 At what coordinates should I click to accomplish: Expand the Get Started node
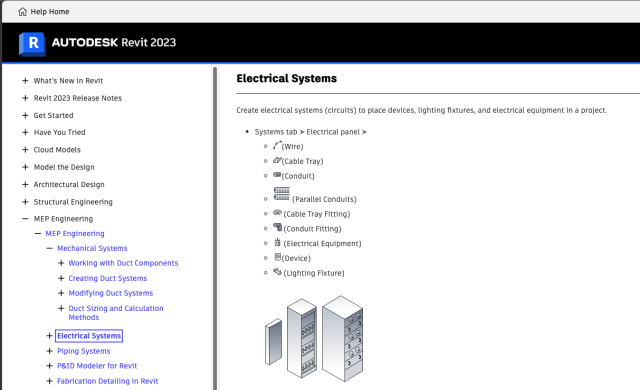(25, 115)
